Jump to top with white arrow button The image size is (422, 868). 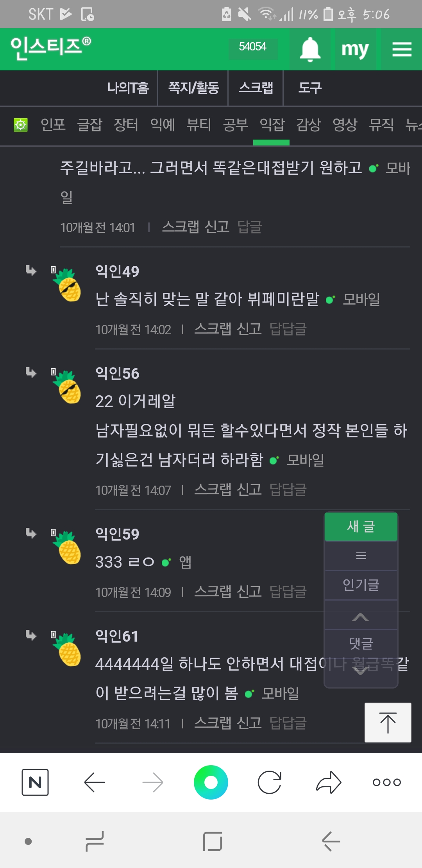[388, 723]
